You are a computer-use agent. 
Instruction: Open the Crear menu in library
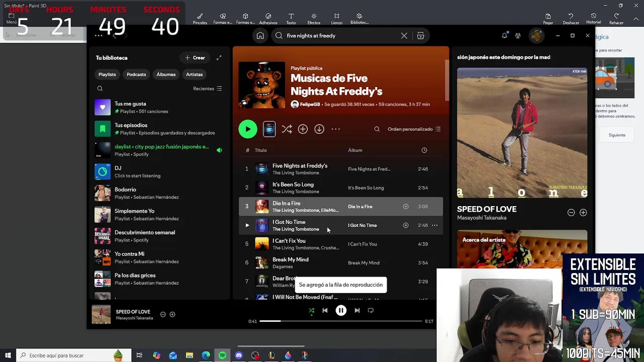tap(195, 58)
